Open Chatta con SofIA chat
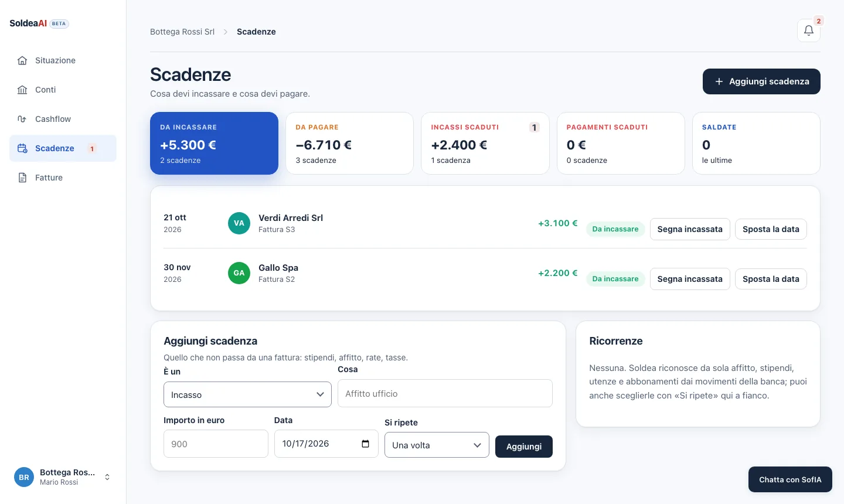Image resolution: width=844 pixels, height=504 pixels. (x=790, y=479)
